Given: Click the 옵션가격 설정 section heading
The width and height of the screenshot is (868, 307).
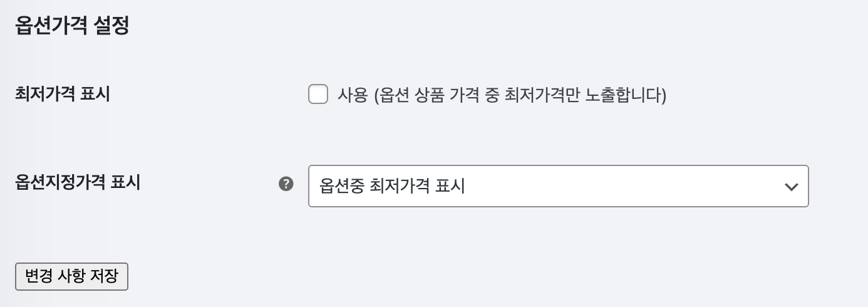Looking at the screenshot, I should (x=71, y=26).
